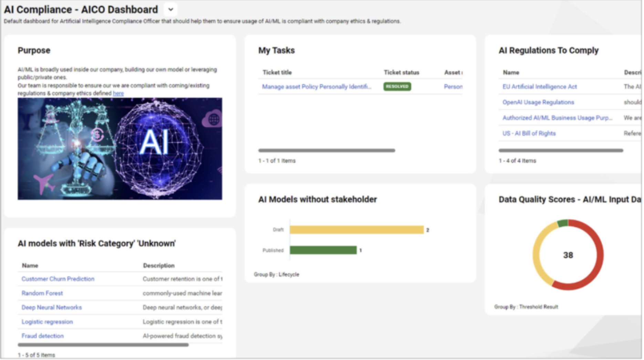
Task: Click the AI Regulations horizontal scrollbar
Action: click(x=561, y=150)
